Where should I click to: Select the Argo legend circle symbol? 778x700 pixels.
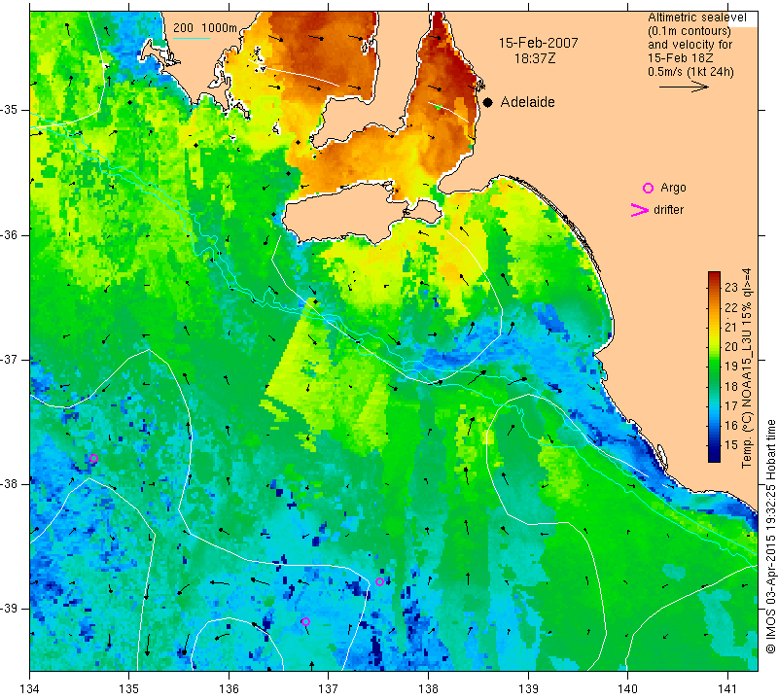coord(648,188)
